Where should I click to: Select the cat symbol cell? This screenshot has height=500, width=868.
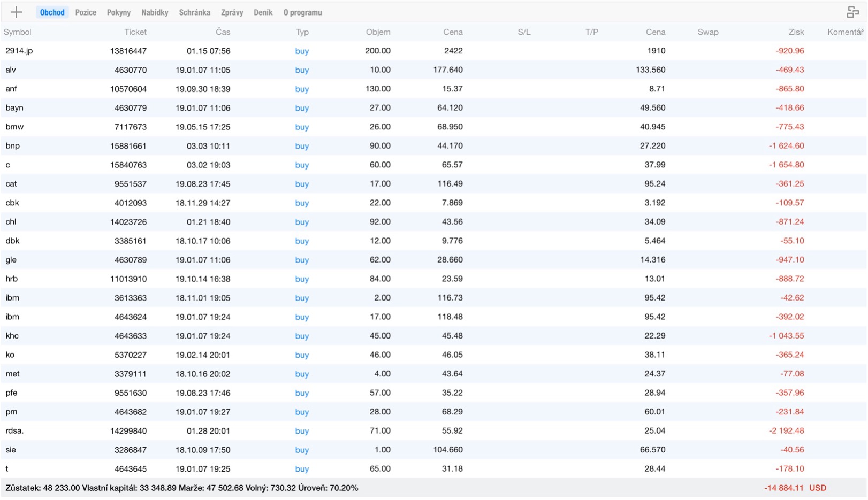pyautogui.click(x=11, y=184)
